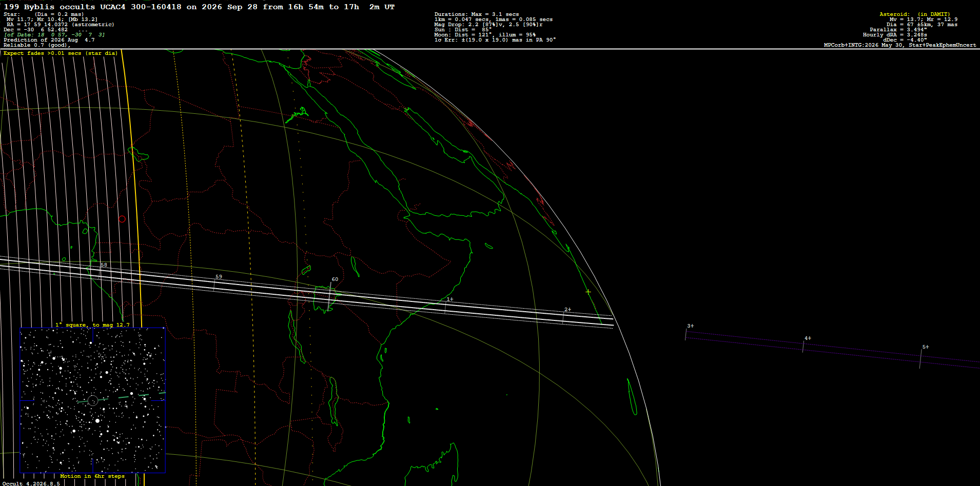
Task: Click the 'Occult 4.2026.8.5' version label
Action: pos(31,483)
